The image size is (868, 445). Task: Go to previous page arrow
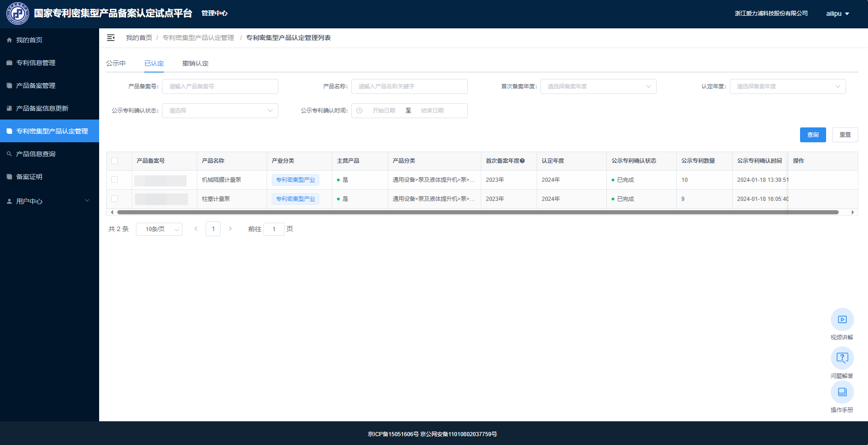click(196, 229)
